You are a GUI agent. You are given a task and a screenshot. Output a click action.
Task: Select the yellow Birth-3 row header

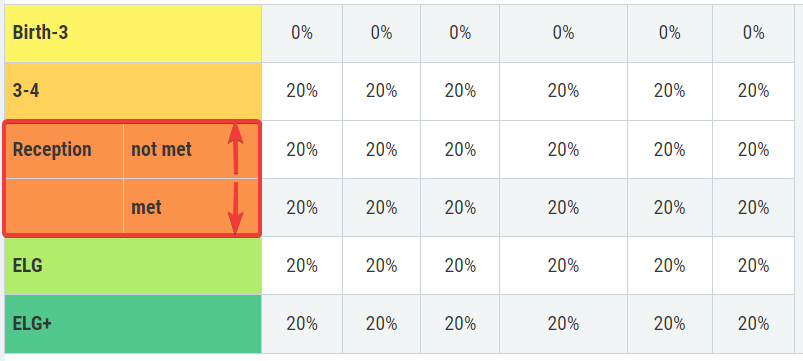click(133, 33)
